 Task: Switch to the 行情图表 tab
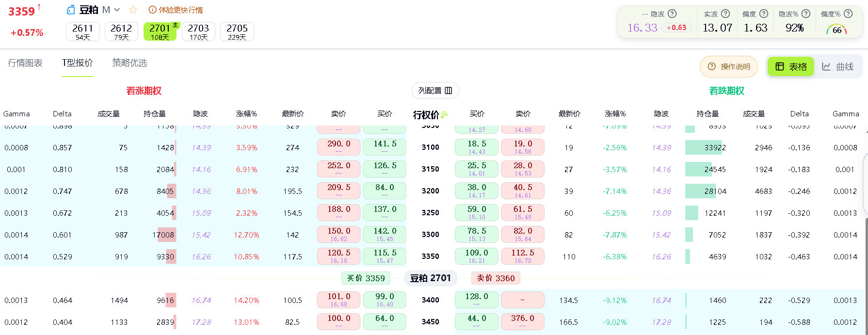(25, 63)
